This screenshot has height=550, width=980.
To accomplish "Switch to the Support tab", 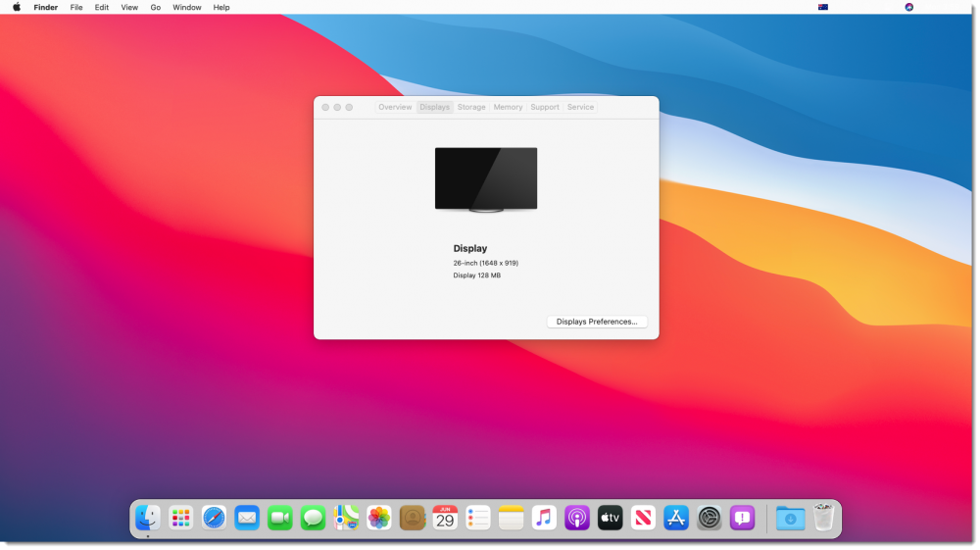I will [x=545, y=108].
